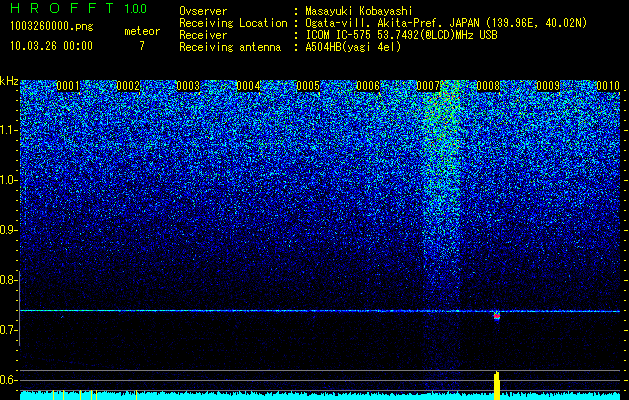
Task: Click the A504HB(yagi 4el) antenna text
Action: 353,47
